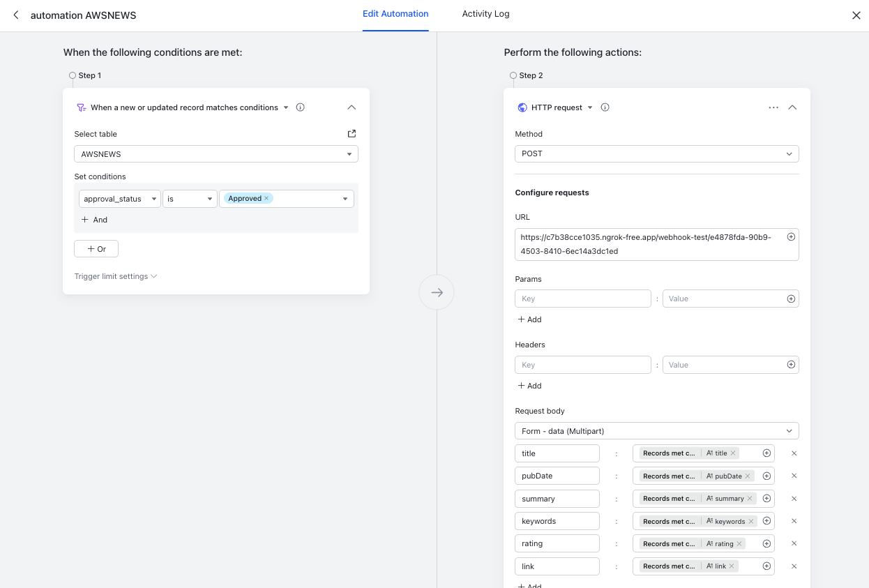Click the insert variable icon in the Headers value

tap(791, 364)
